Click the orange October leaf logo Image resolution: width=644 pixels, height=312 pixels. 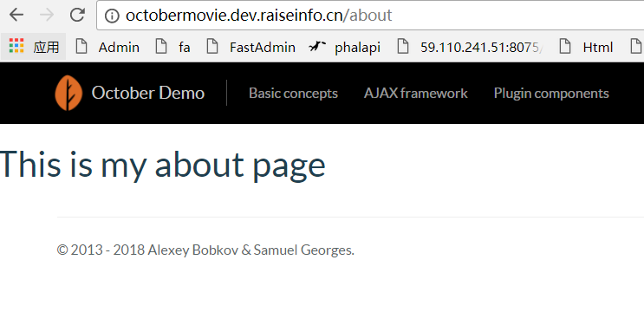point(68,93)
